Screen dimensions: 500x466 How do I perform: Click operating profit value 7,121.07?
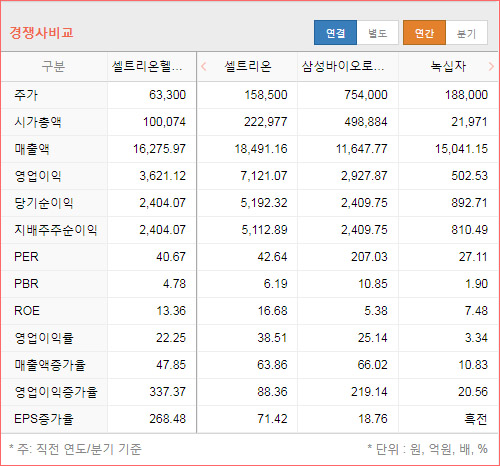(264, 176)
